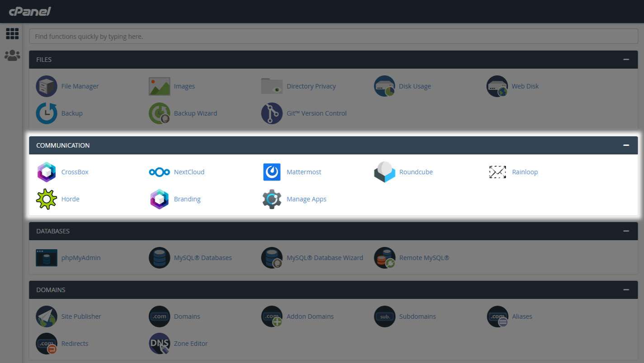
Task: Open the Tools grid in the sidebar
Action: point(12,33)
